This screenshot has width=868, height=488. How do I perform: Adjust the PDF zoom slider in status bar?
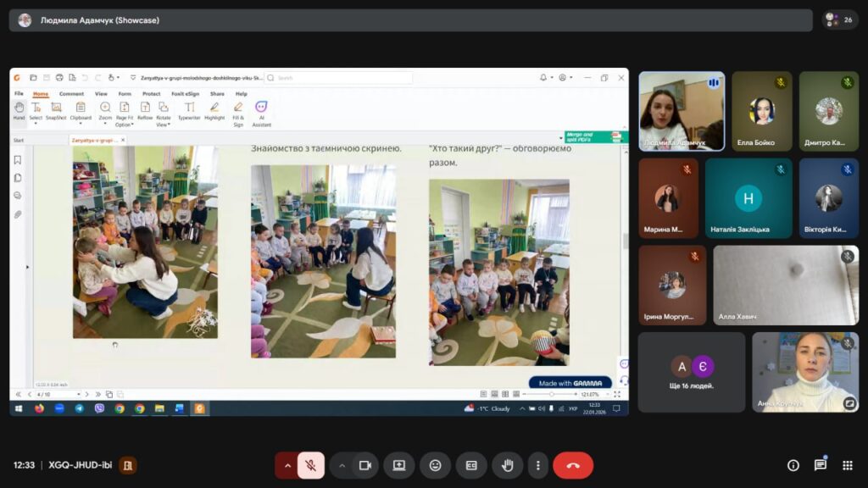pos(552,394)
